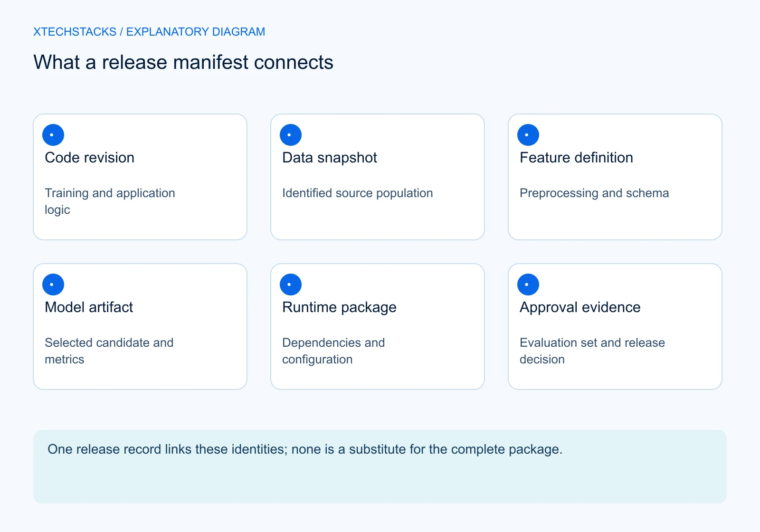Click the 'XTECHSTACKS / EXPLANATORY DIAGRAM' header label
This screenshot has width=760, height=532.
[x=149, y=32]
